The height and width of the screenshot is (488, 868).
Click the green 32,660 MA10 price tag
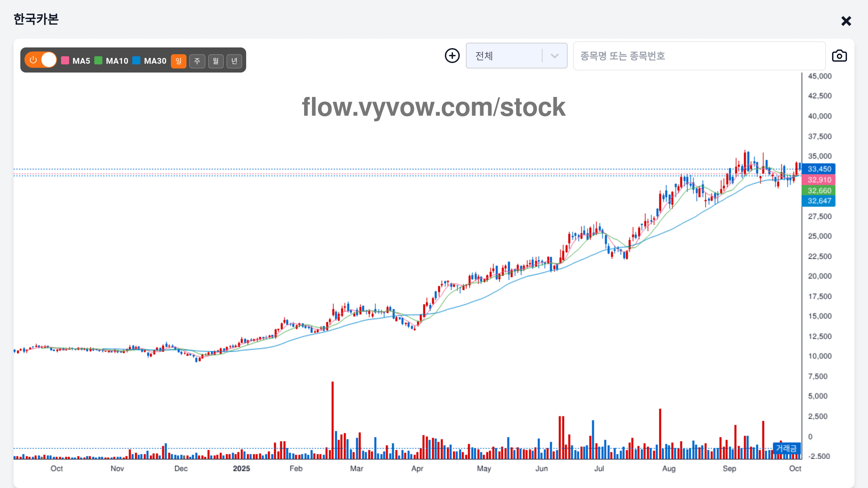tap(819, 190)
